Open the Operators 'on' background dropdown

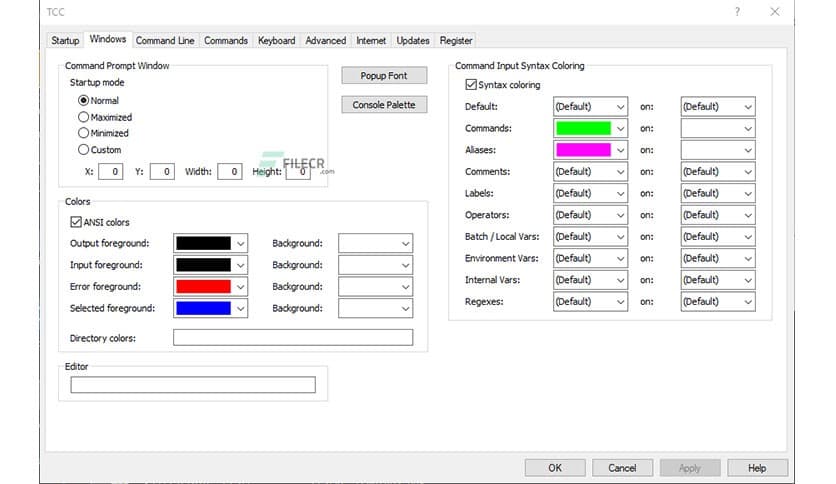coord(718,215)
